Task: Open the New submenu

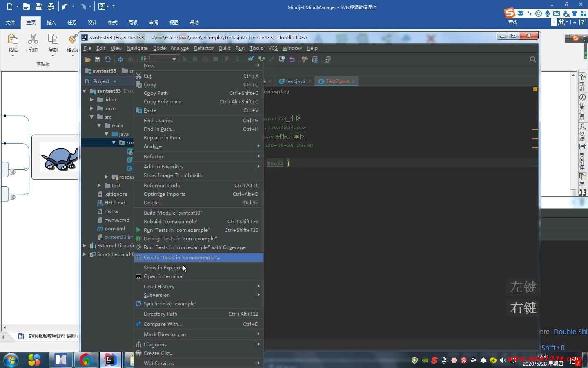Action: (198, 66)
